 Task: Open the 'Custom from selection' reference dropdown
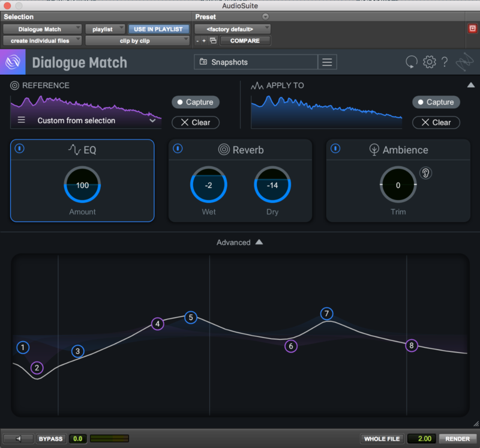click(96, 120)
